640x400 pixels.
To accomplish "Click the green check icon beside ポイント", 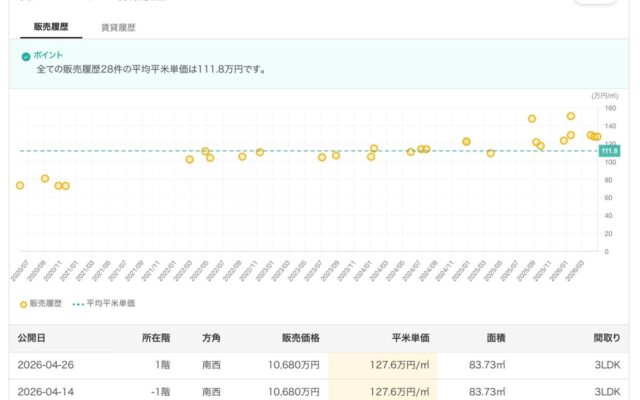I will click(x=26, y=57).
